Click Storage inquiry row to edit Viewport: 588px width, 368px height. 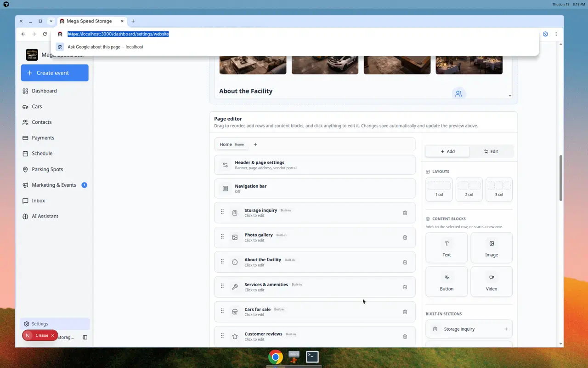pyautogui.click(x=315, y=213)
